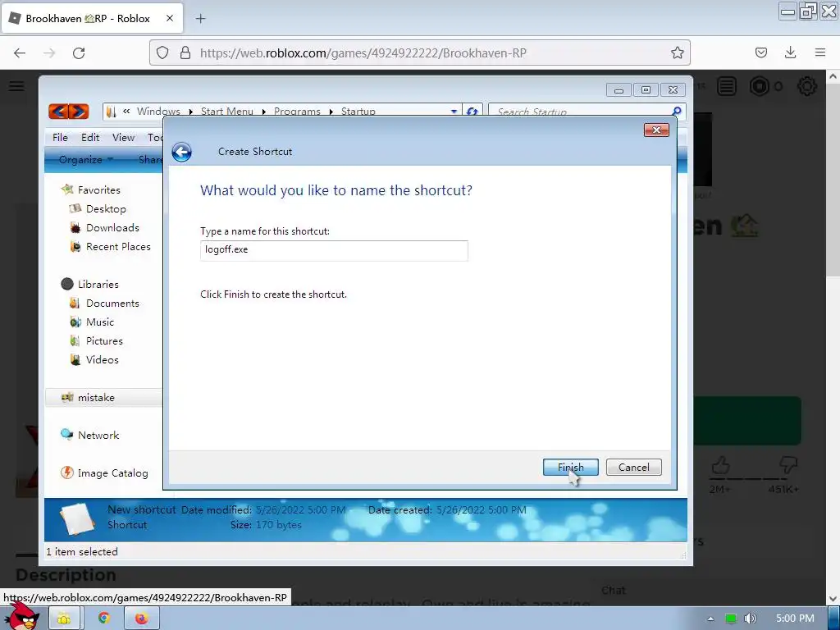Viewport: 840px width, 630px height.
Task: Click the Firefox back button
Action: [x=20, y=53]
